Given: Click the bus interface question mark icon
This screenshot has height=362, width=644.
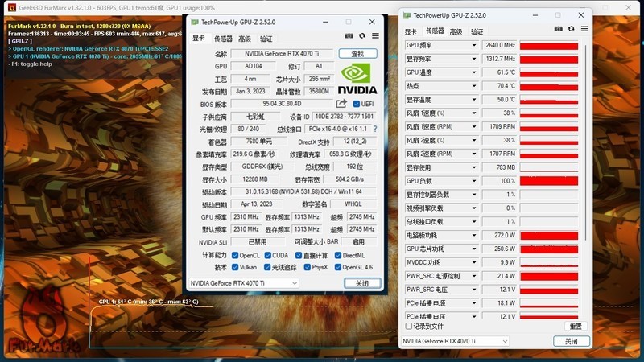Looking at the screenshot, I should [375, 129].
